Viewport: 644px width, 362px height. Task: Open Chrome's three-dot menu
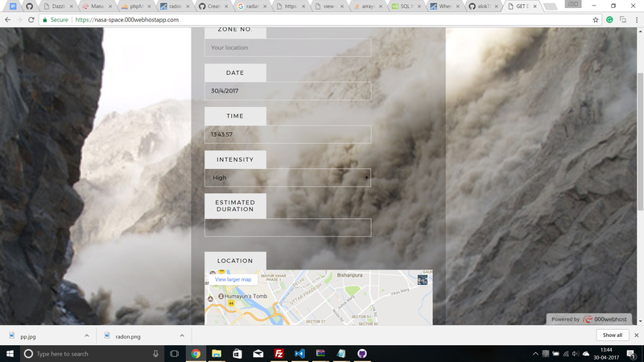(x=636, y=19)
